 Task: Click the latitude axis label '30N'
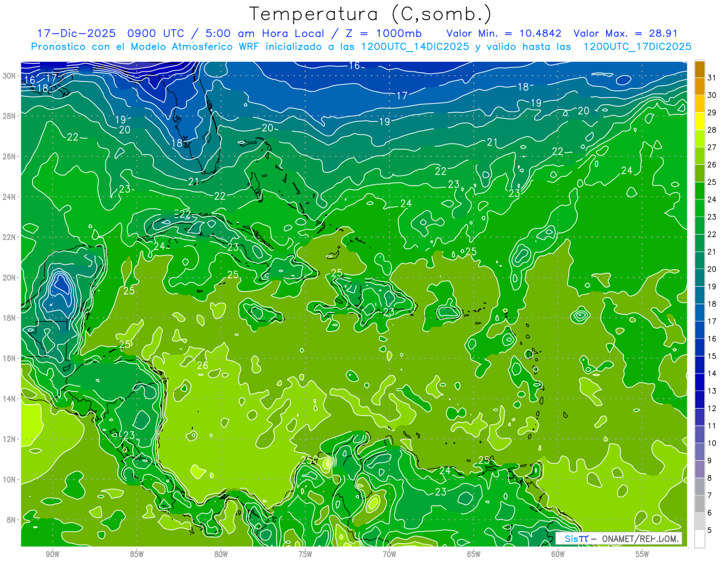pyautogui.click(x=9, y=75)
